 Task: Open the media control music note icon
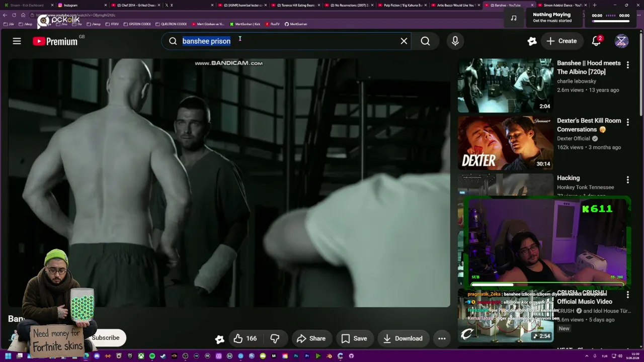(513, 18)
